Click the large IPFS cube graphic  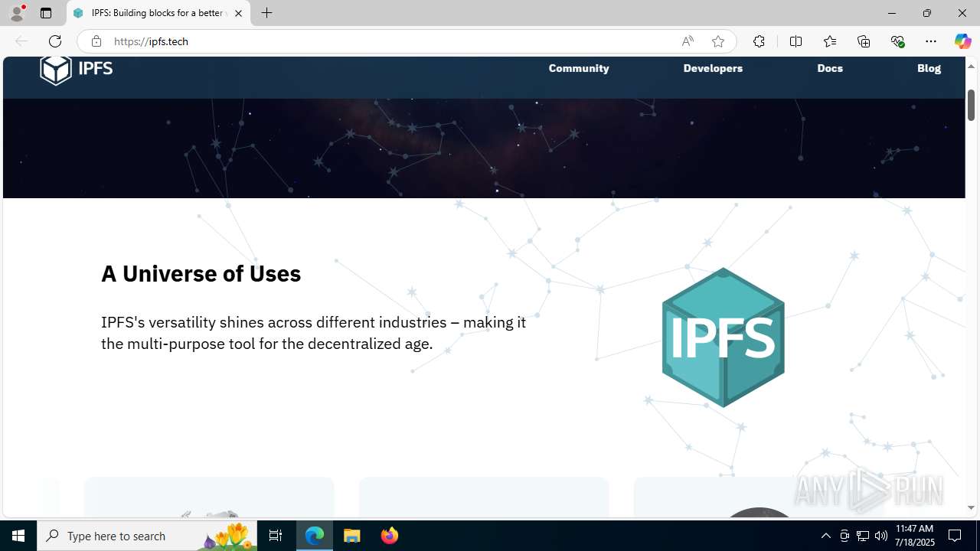point(723,337)
